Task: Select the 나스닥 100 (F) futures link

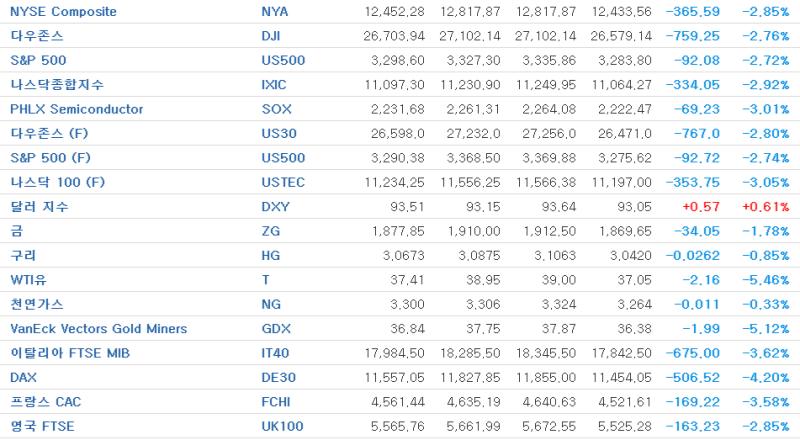Action: [58, 182]
